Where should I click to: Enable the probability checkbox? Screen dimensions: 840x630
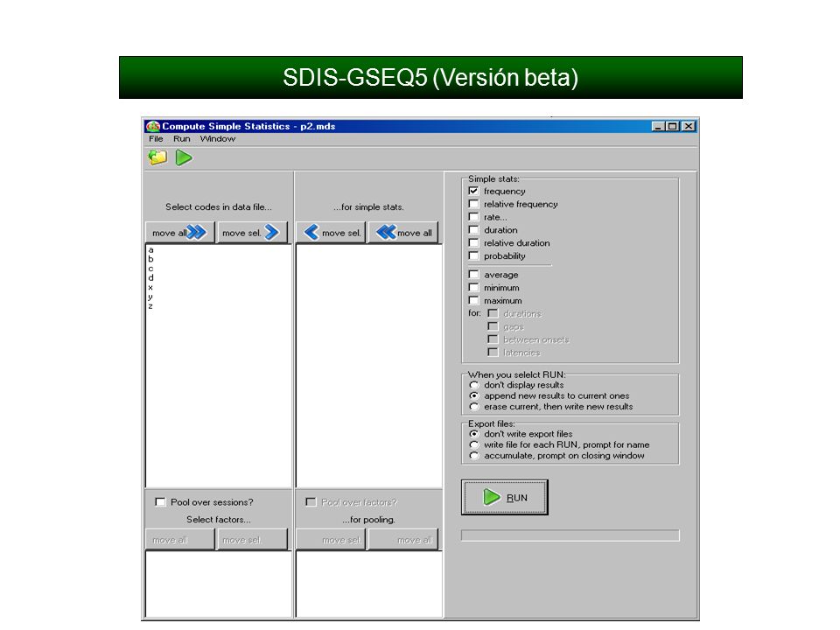(473, 255)
